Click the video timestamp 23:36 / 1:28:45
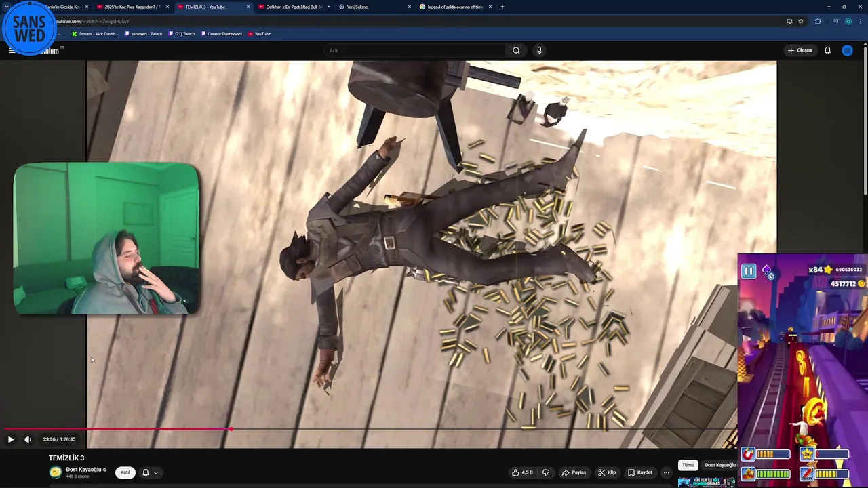868x488 pixels. coord(59,439)
